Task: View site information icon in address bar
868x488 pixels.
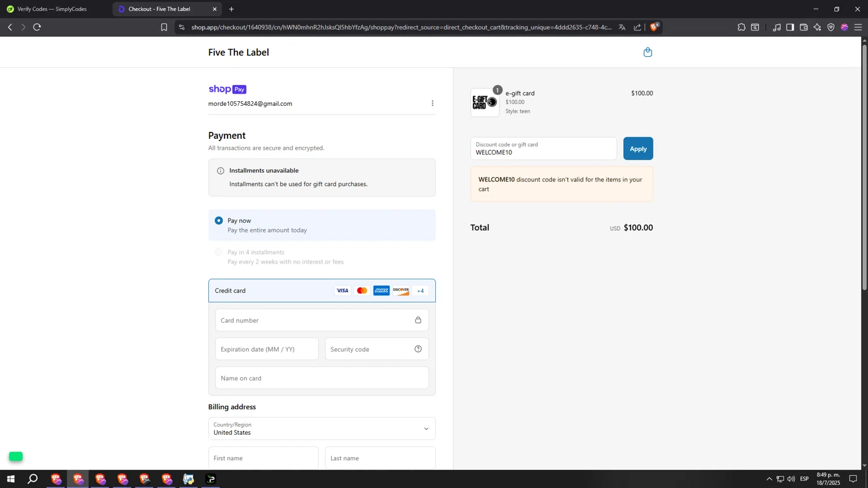Action: (x=182, y=27)
